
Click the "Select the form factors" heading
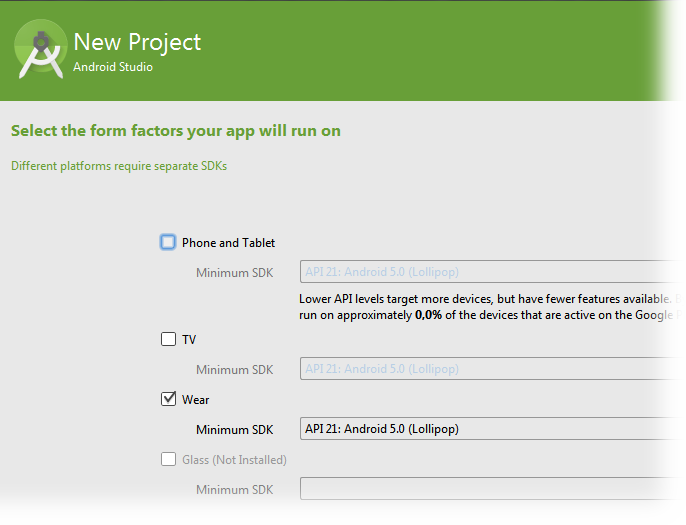(x=182, y=131)
